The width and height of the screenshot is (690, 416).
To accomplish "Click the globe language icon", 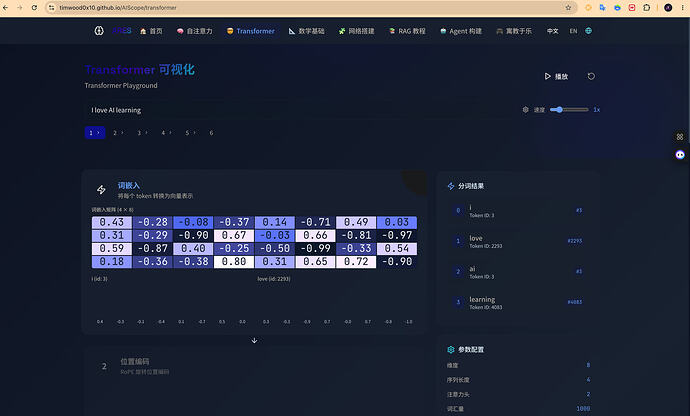I will pyautogui.click(x=588, y=31).
